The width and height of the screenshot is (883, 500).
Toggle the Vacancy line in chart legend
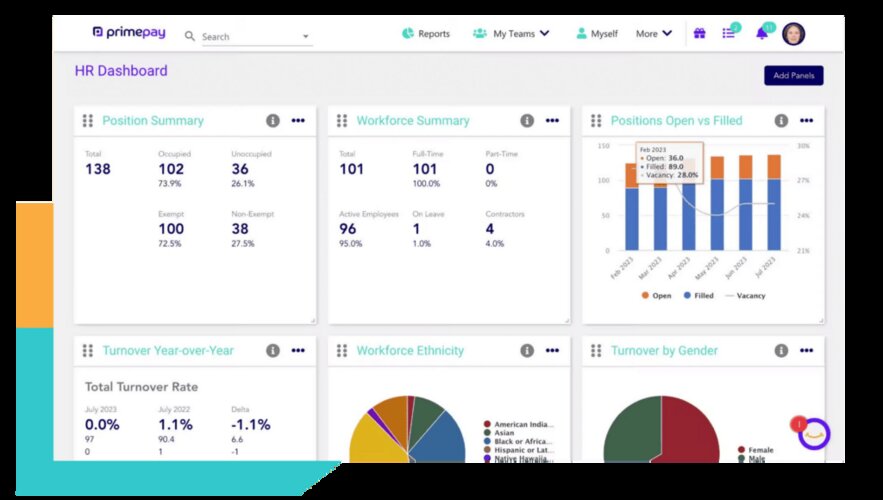pyautogui.click(x=744, y=296)
